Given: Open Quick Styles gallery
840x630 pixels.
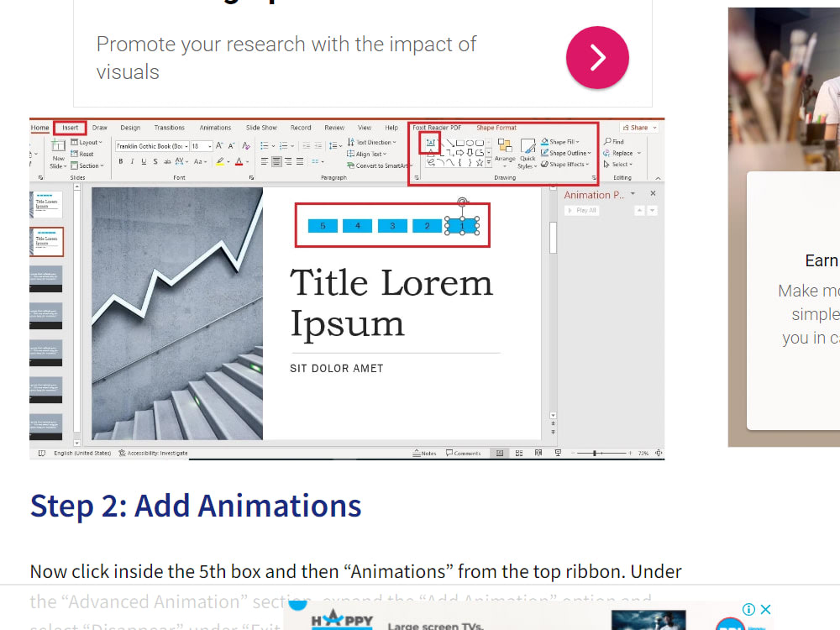Looking at the screenshot, I should pyautogui.click(x=528, y=154).
